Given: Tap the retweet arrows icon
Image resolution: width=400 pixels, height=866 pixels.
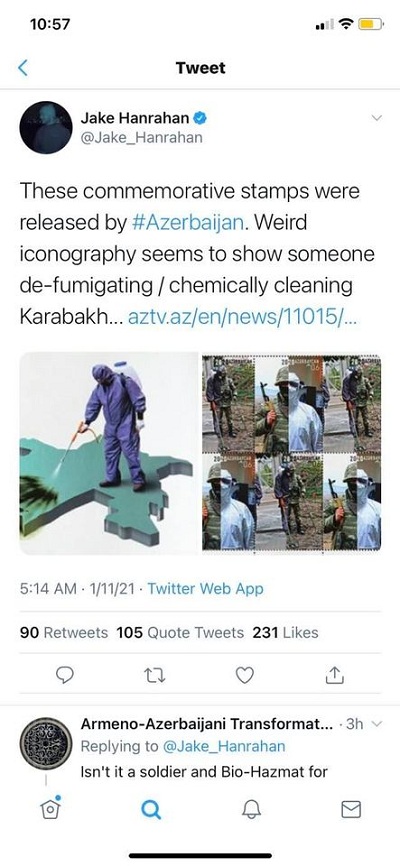Looking at the screenshot, I should tap(155, 674).
